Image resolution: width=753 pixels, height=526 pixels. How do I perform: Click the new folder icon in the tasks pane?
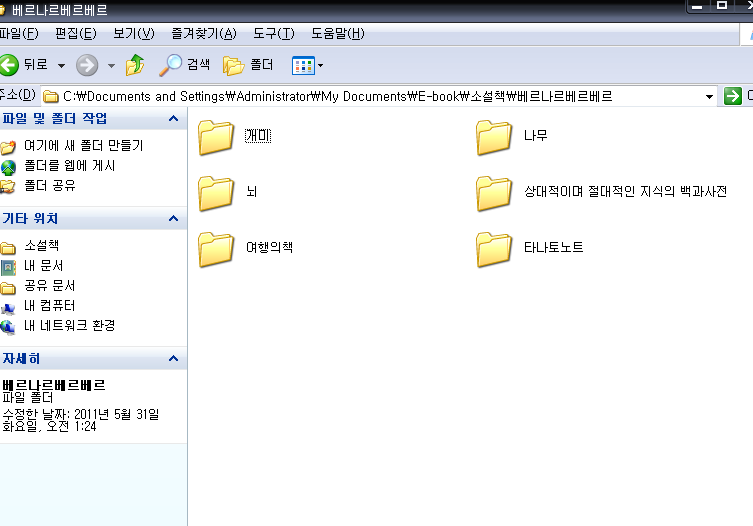click(8, 147)
